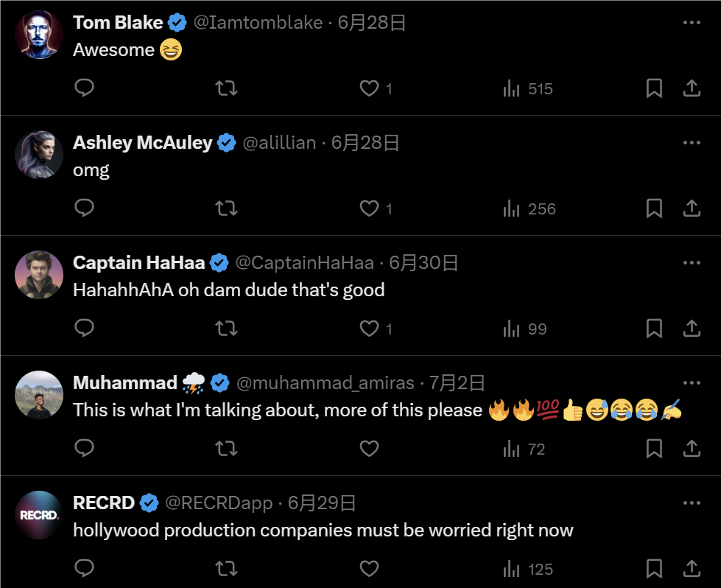Expand the three-dot menu on RECRD's tweet

pyautogui.click(x=692, y=503)
